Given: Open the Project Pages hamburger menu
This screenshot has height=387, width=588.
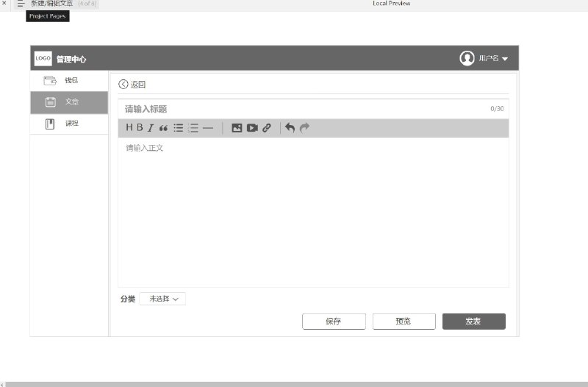Looking at the screenshot, I should pos(21,4).
